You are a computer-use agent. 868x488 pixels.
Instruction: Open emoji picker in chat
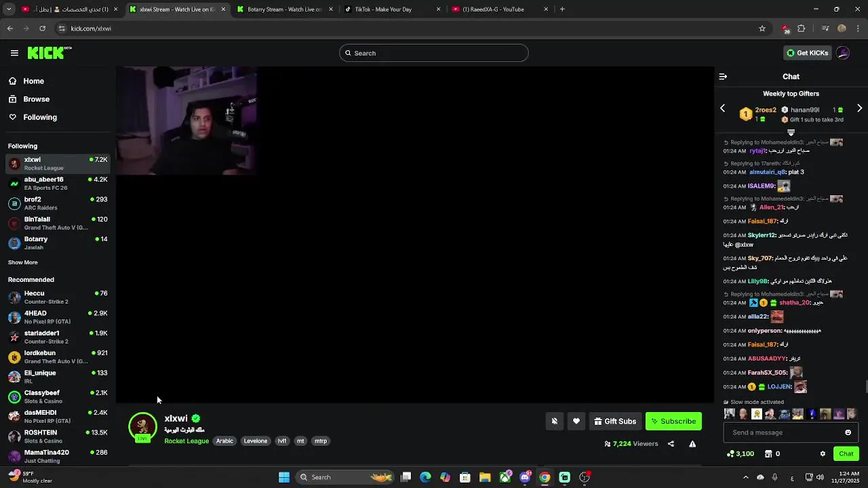coord(848,432)
